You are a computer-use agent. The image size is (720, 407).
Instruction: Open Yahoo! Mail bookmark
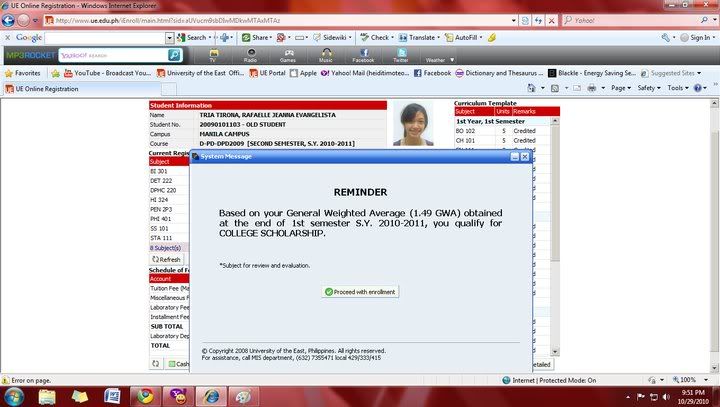pyautogui.click(x=365, y=73)
